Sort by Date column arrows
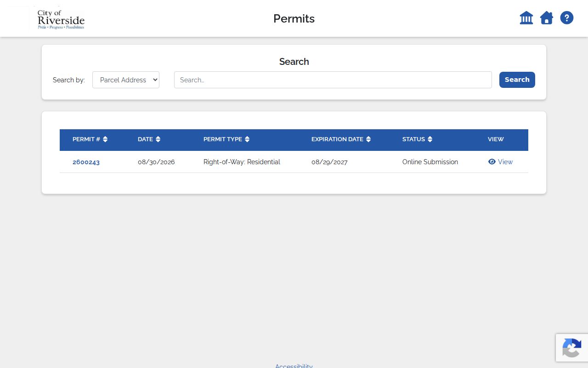 (x=158, y=139)
